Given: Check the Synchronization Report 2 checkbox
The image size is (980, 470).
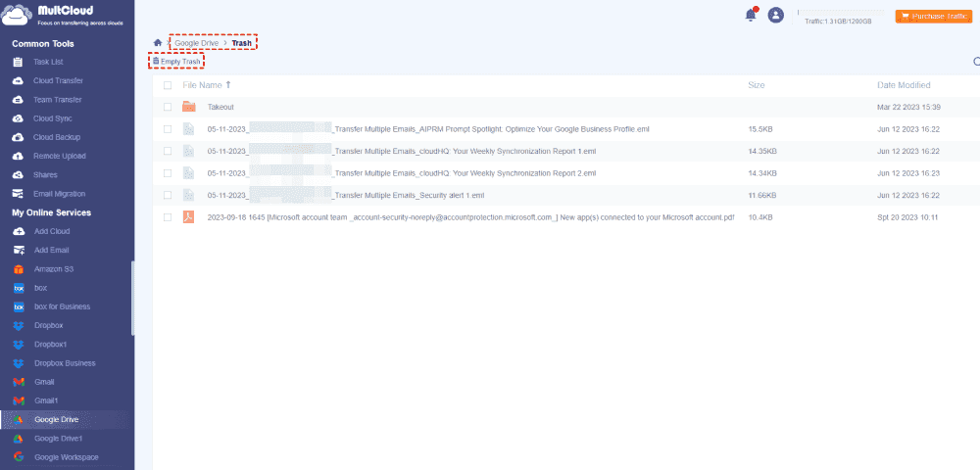Looking at the screenshot, I should (x=168, y=173).
